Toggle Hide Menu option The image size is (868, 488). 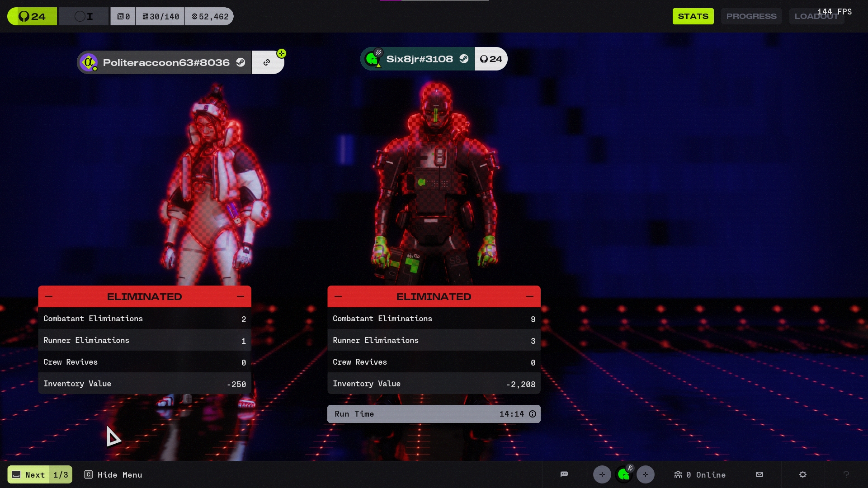tap(113, 474)
